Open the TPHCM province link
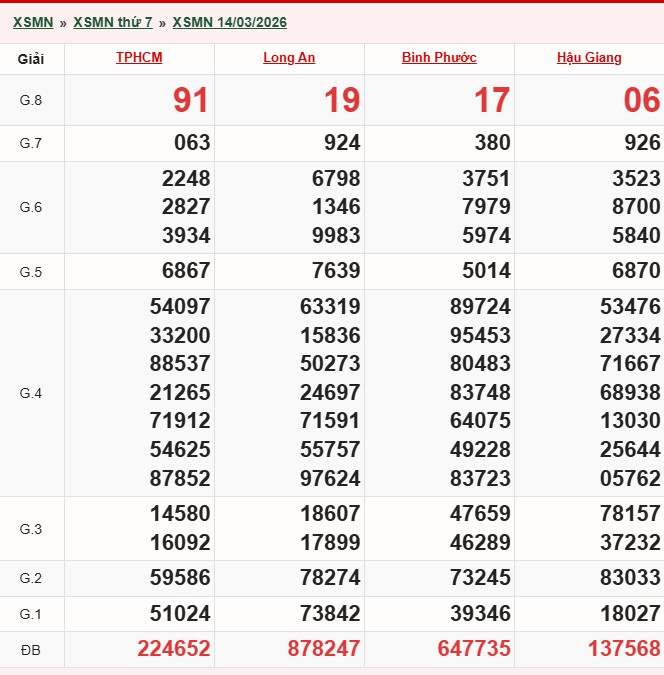The image size is (664, 675). 139,58
